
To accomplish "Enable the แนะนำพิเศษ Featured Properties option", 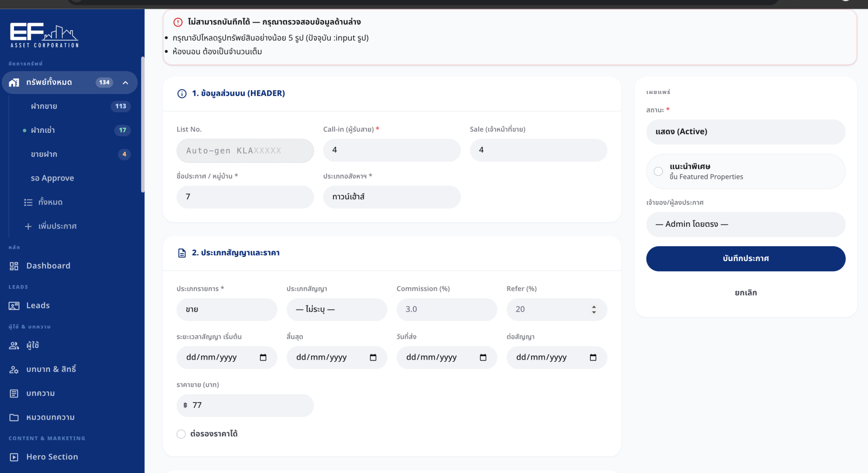I will (658, 172).
